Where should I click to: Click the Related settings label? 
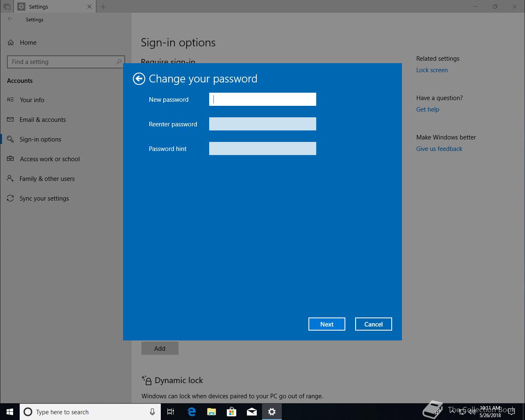[438, 59]
